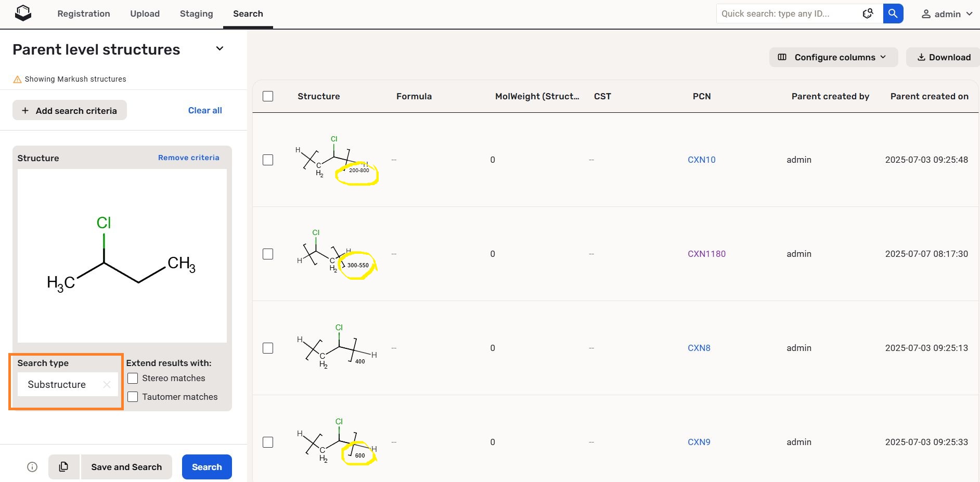This screenshot has width=980, height=482.
Task: Click the copy criteria icon button
Action: [x=64, y=467]
